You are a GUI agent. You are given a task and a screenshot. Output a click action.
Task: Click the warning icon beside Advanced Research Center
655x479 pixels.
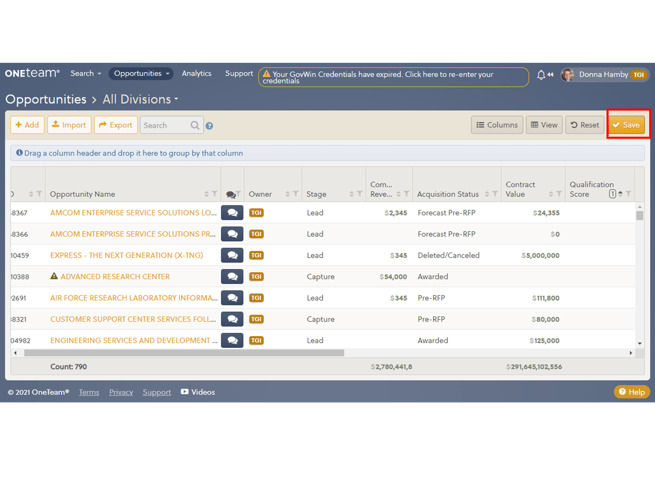tap(54, 276)
